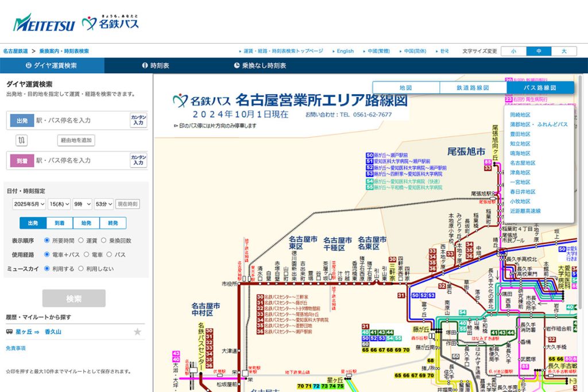Switch to ダイヤ運賃検索 tab

(52, 65)
